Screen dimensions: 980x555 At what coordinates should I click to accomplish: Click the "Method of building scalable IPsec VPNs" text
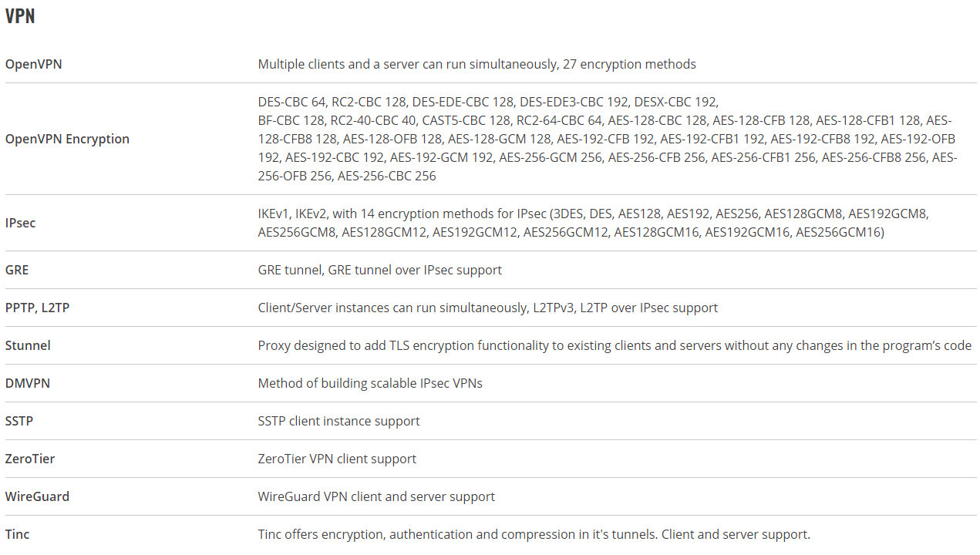click(370, 383)
